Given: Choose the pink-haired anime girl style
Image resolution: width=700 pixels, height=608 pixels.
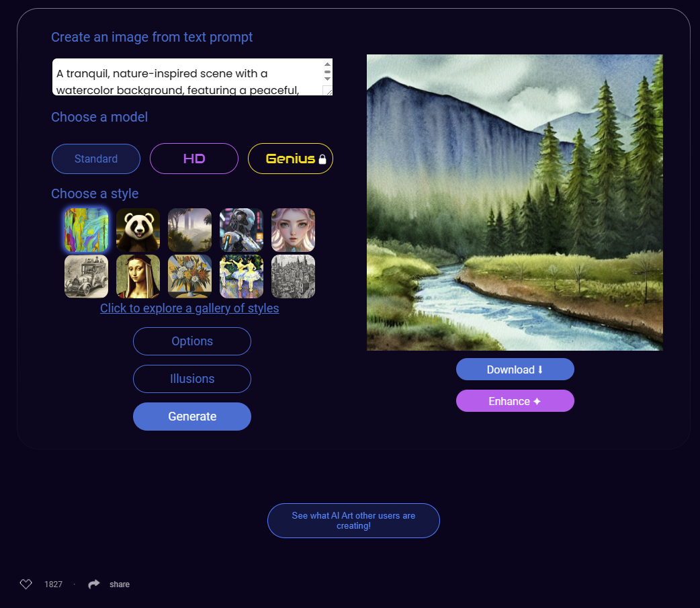Looking at the screenshot, I should [293, 230].
